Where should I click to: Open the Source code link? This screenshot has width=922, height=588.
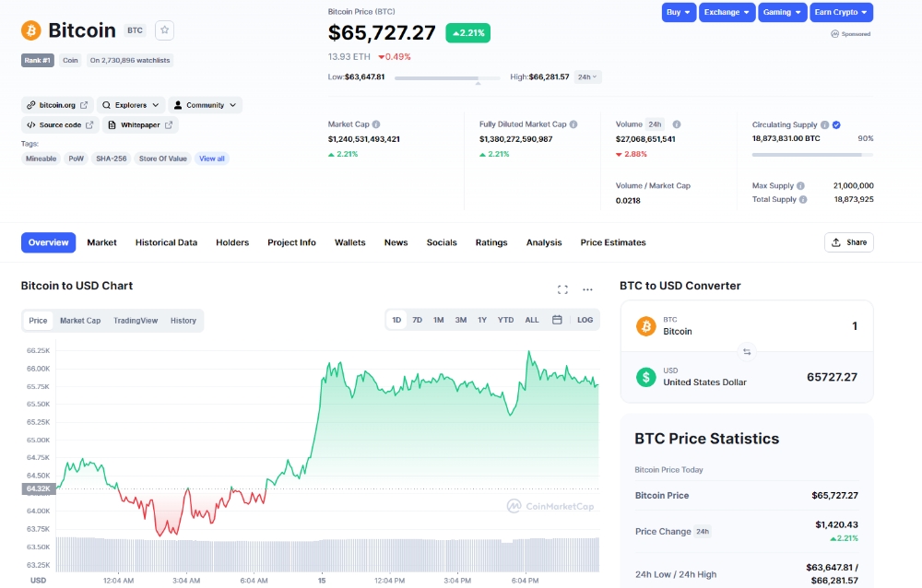click(60, 124)
